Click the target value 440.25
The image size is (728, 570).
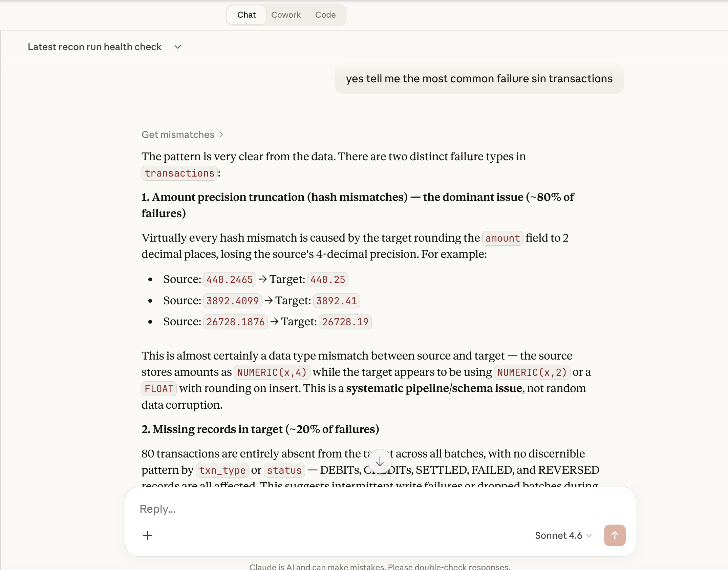click(x=328, y=280)
